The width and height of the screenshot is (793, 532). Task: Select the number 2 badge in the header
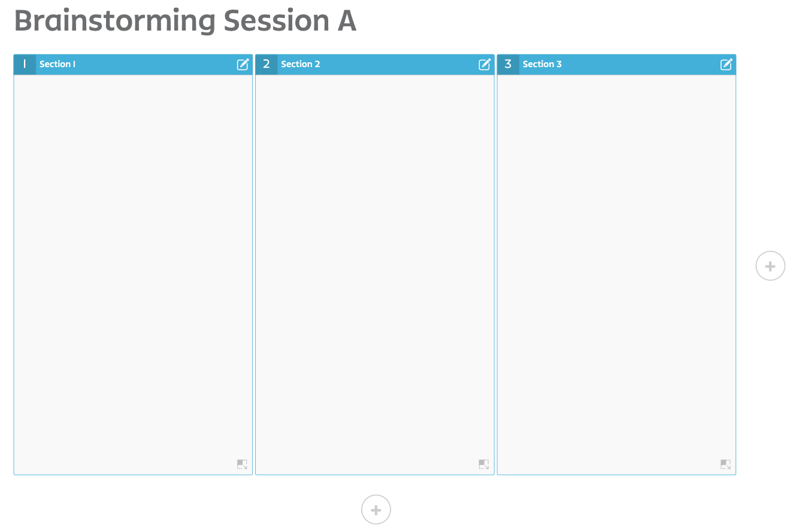coord(267,64)
